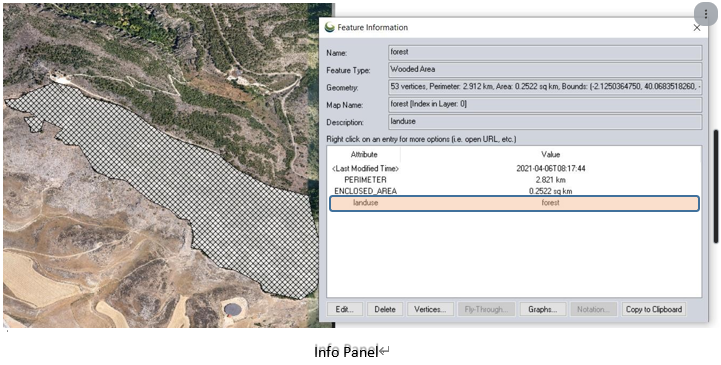Viewport: 721px width, 365px height.
Task: Click the Edit... button
Action: click(345, 309)
